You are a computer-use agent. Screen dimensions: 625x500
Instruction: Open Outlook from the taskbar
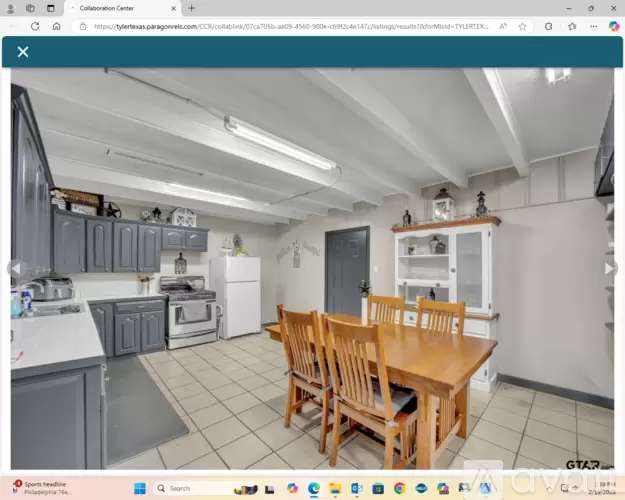[356, 488]
